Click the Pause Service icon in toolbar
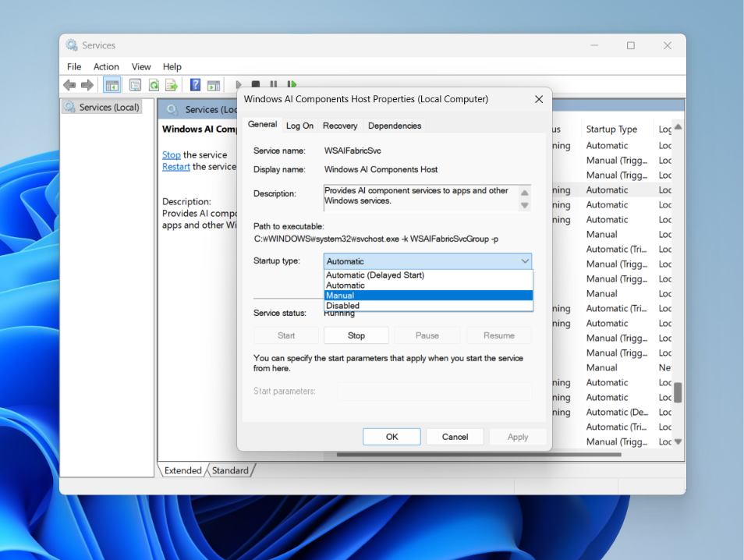The width and height of the screenshot is (744, 560). [274, 84]
